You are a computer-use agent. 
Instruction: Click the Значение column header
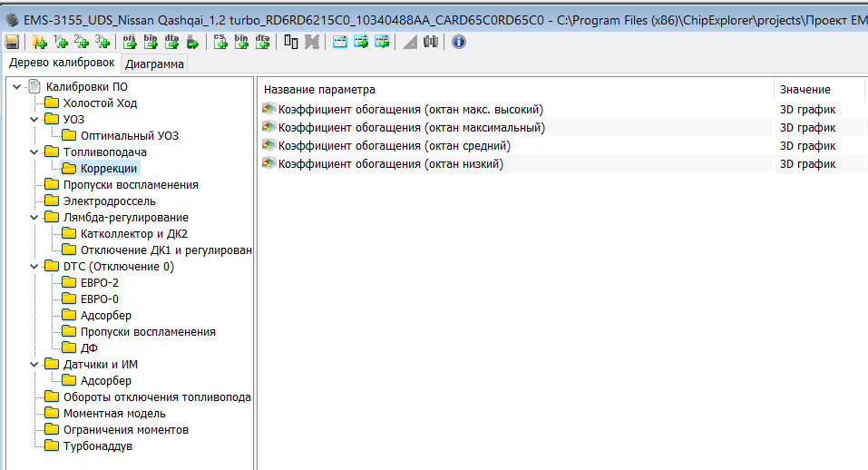(805, 90)
